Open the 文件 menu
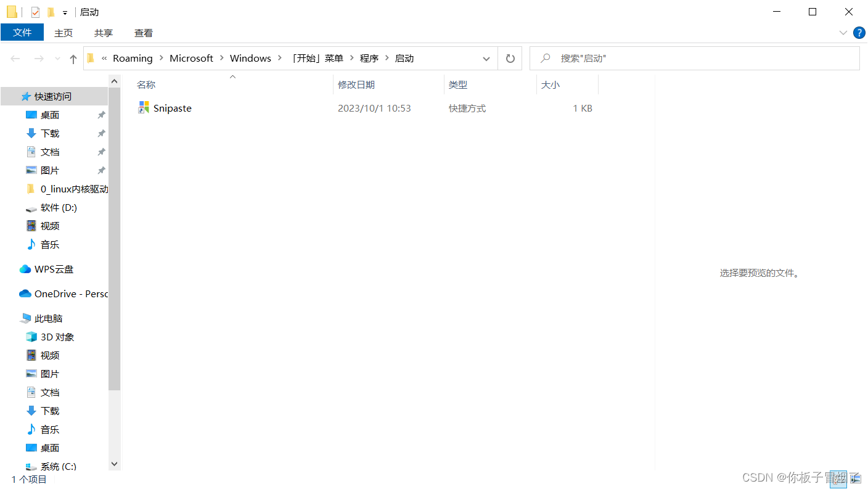Viewport: 868px width, 489px height. [x=22, y=33]
